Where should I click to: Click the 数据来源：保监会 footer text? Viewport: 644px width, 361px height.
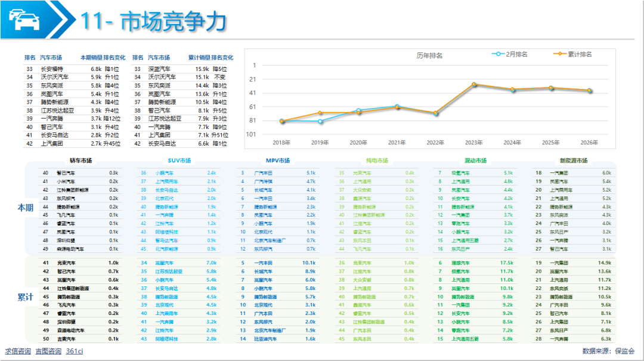pyautogui.click(x=608, y=351)
